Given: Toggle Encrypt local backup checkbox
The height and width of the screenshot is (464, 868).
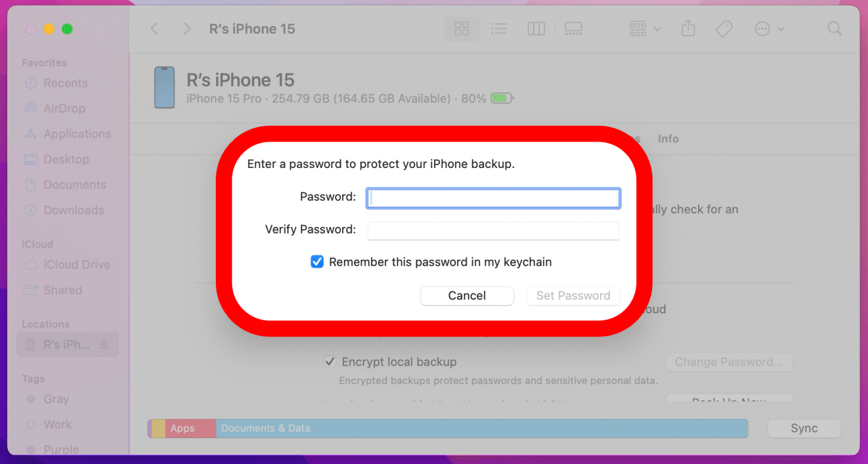Looking at the screenshot, I should click(329, 362).
